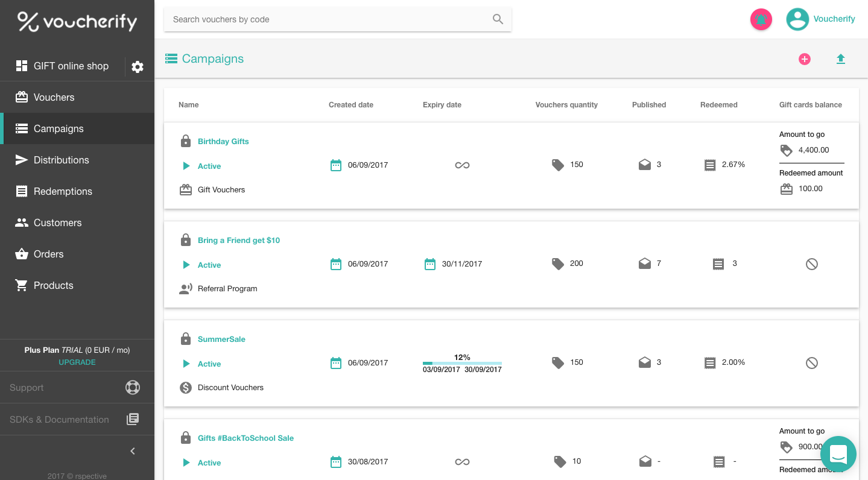Viewport: 868px width, 480px height.
Task: Click the SummerSale 12% progress bar
Action: tap(462, 363)
